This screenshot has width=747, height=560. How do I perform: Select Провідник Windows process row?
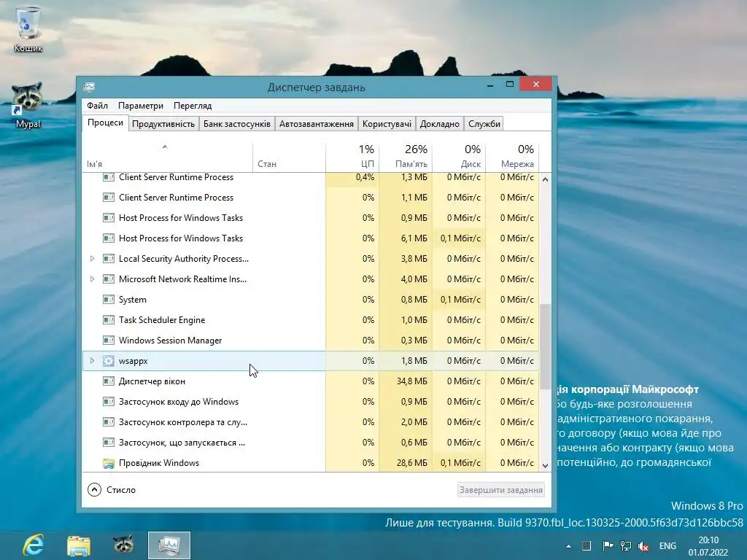click(311, 463)
